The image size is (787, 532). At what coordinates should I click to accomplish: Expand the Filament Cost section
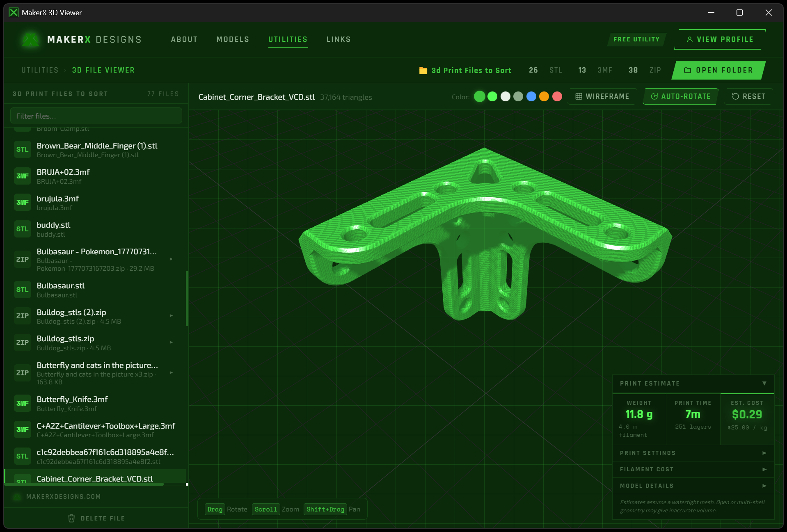point(693,469)
